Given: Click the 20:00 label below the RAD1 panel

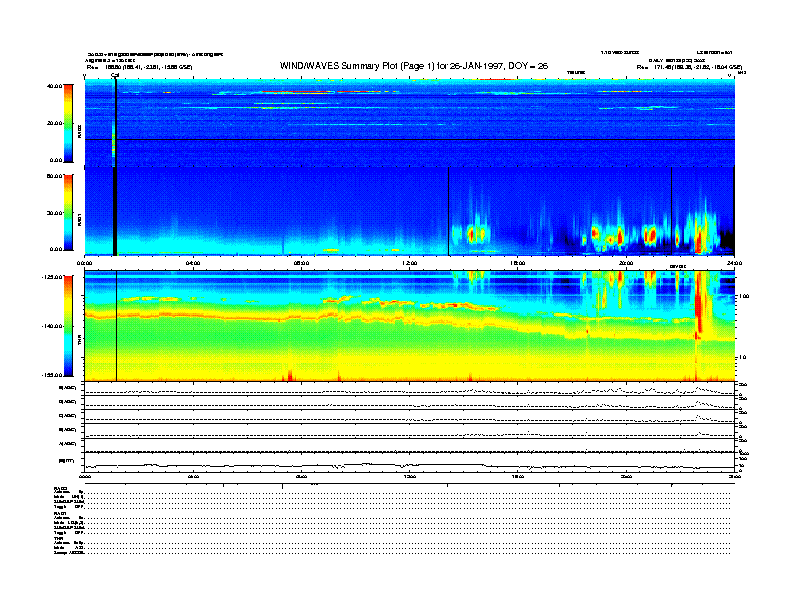Looking at the screenshot, I should [x=626, y=262].
